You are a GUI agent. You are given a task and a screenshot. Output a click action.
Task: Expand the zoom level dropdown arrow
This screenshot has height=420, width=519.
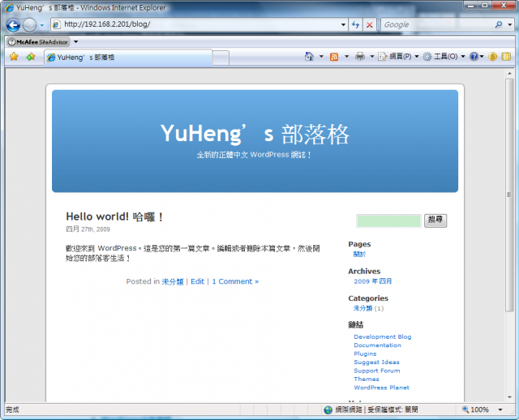[x=500, y=409]
